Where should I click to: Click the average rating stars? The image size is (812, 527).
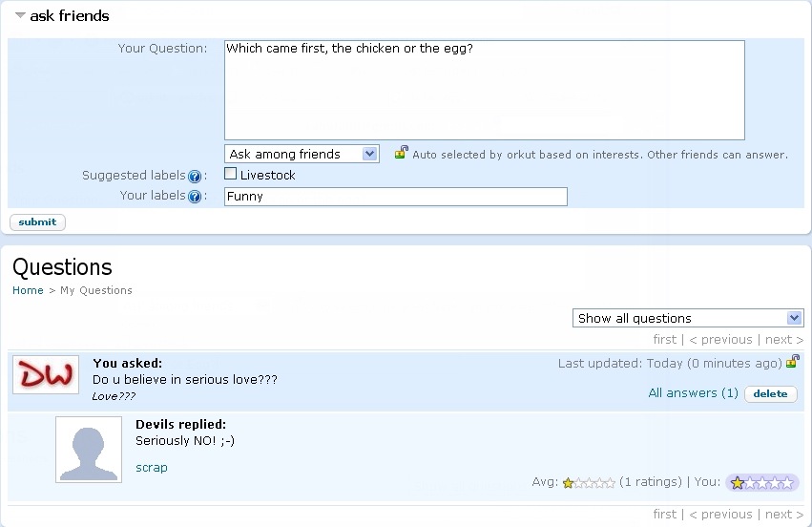589,483
